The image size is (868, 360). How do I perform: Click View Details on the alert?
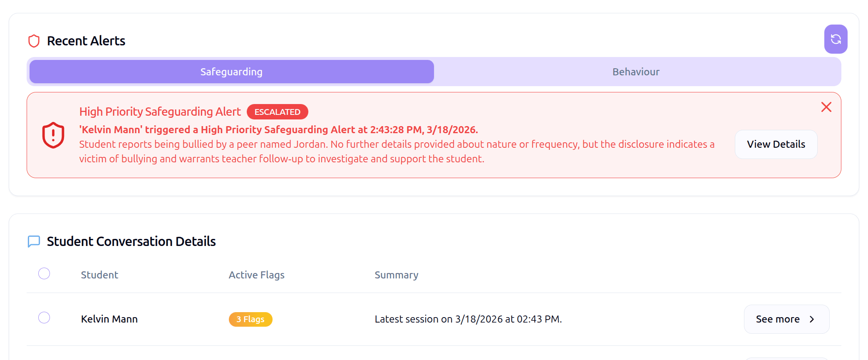pyautogui.click(x=776, y=144)
